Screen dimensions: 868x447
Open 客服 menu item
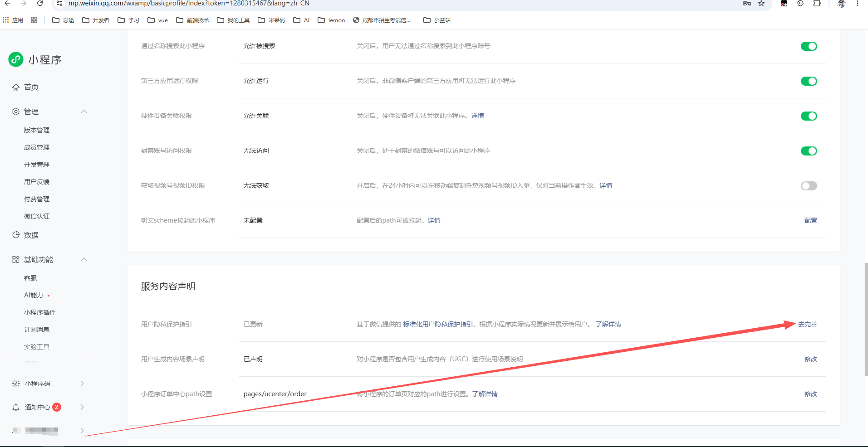coord(30,278)
